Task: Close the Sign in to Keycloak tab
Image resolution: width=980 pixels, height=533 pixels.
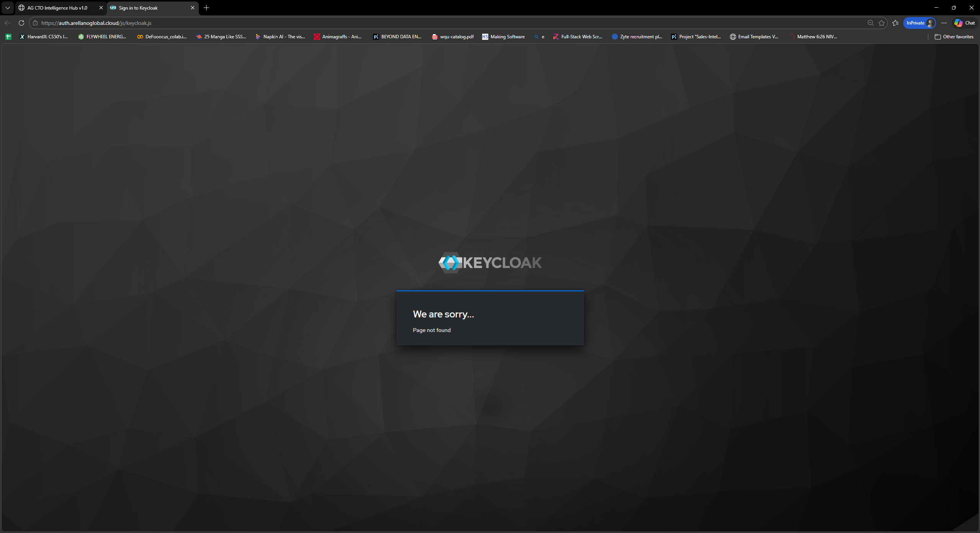Action: click(193, 8)
